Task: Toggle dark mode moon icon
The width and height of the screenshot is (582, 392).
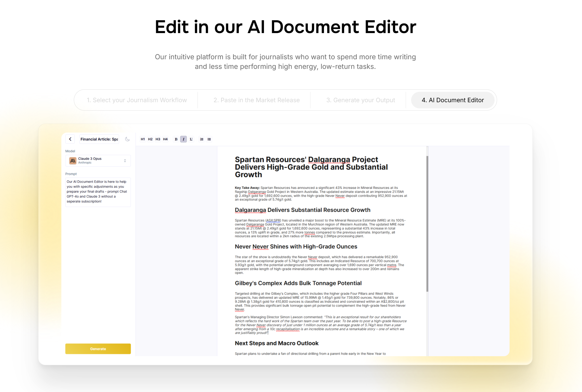Action: point(127,139)
